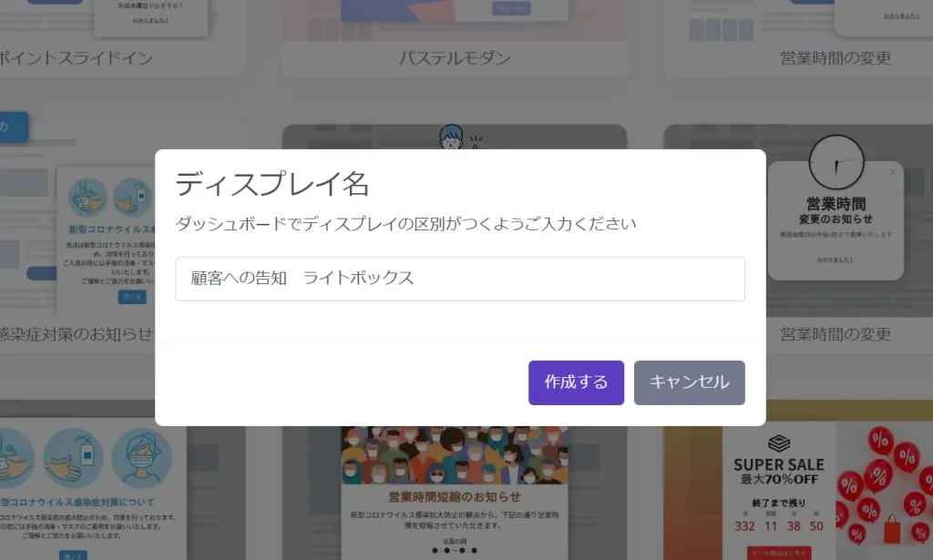
Task: Select the ポイントスライドイン template card
Action: tap(121, 38)
